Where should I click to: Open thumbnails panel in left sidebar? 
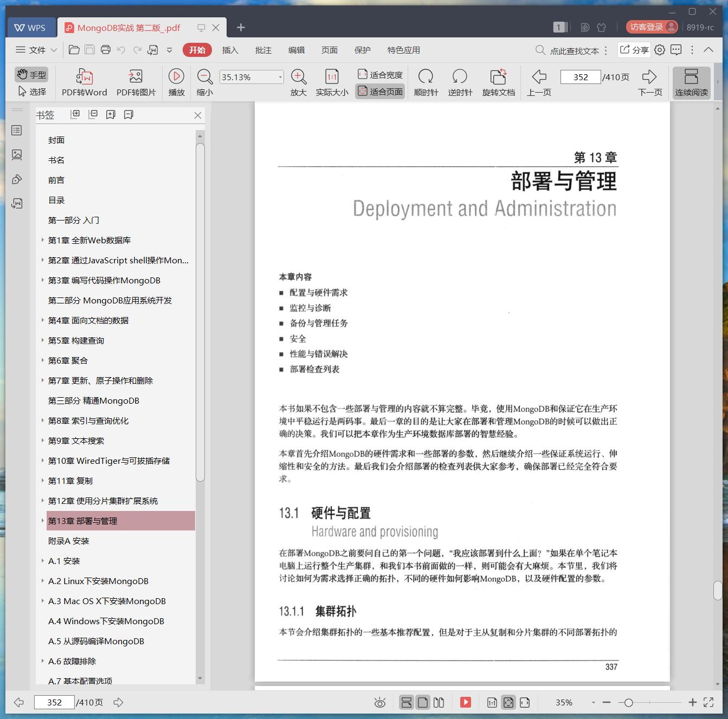pyautogui.click(x=17, y=155)
